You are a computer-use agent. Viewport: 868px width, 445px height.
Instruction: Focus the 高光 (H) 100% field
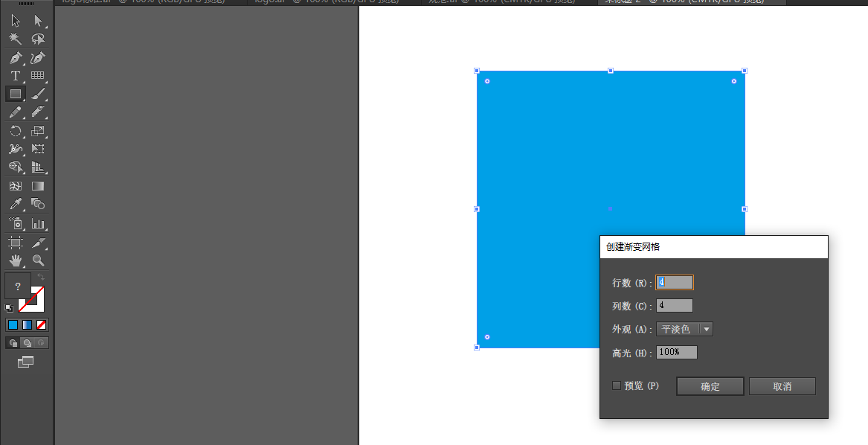(676, 353)
